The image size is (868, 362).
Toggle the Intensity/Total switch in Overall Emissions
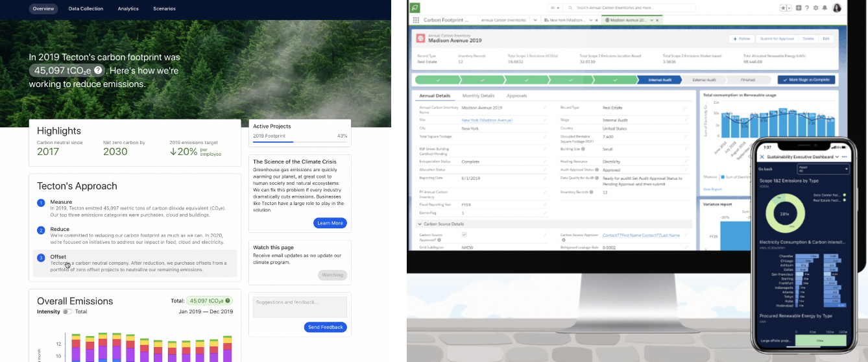pyautogui.click(x=67, y=312)
